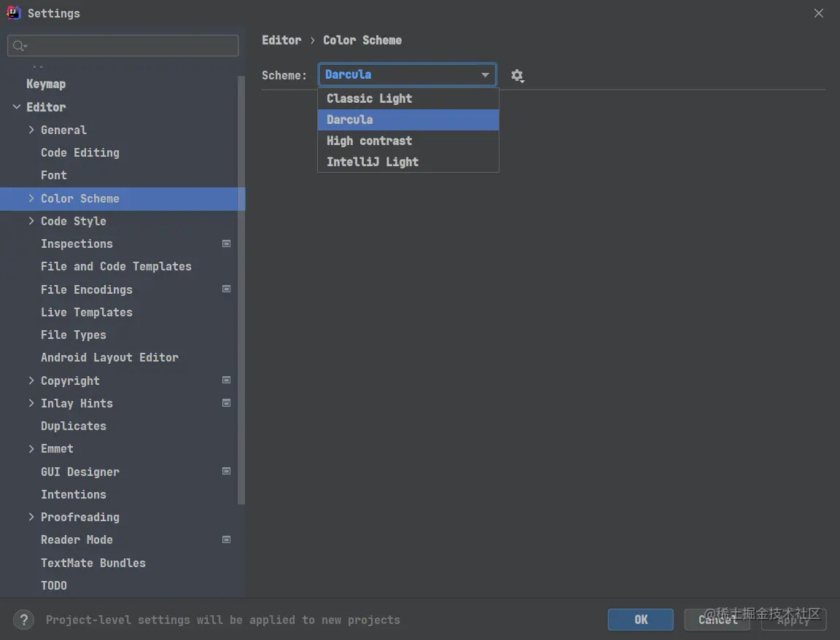This screenshot has height=640, width=840.
Task: Expand the General tree node
Action: coord(31,130)
